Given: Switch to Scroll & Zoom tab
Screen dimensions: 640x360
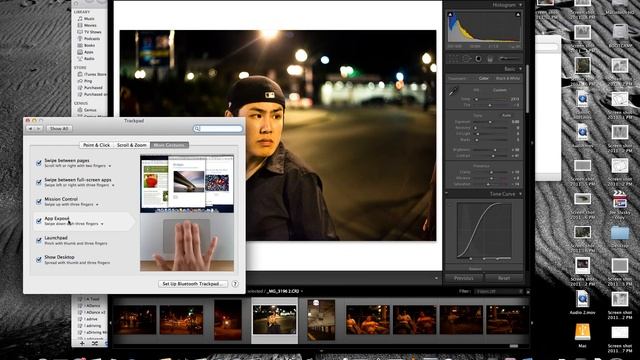Looking at the screenshot, I should 131,145.
